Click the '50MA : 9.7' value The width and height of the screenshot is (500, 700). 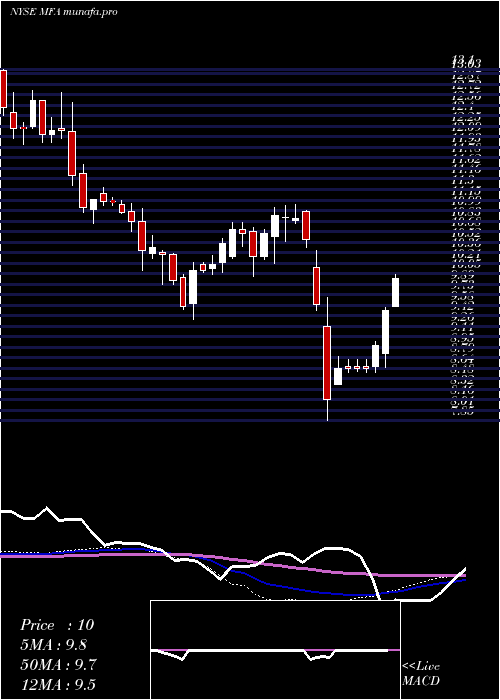(x=57, y=665)
